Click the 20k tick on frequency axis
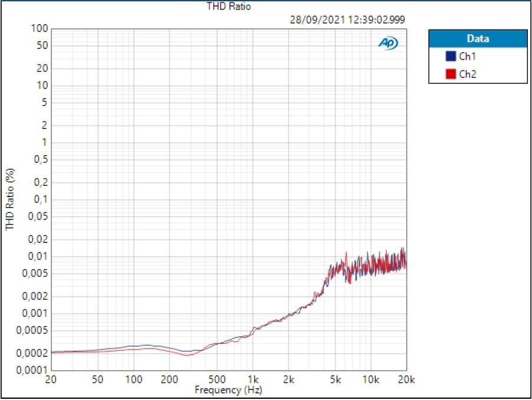 pos(406,379)
